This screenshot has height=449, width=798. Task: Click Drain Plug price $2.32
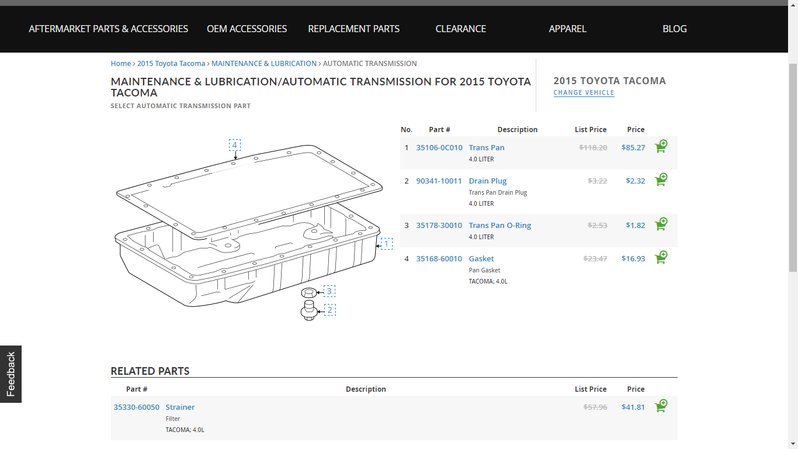(635, 181)
